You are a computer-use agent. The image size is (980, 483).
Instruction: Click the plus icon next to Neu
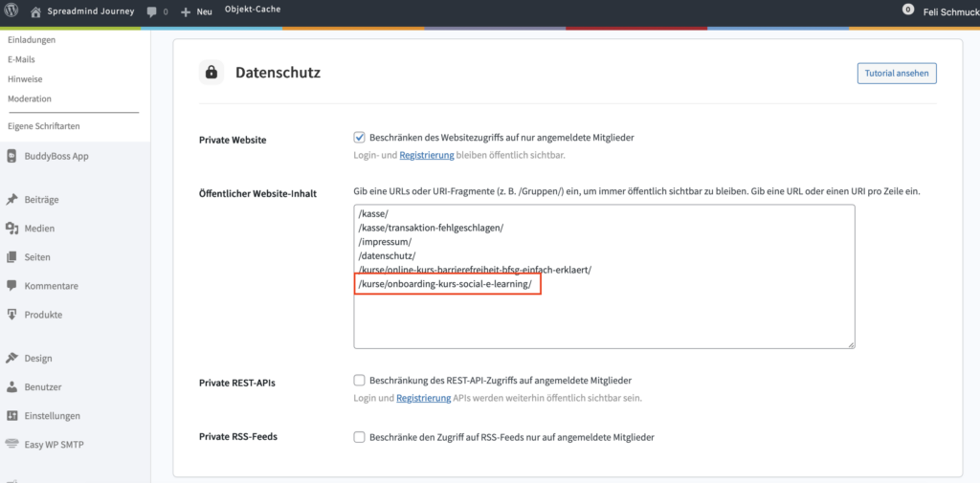tap(186, 12)
